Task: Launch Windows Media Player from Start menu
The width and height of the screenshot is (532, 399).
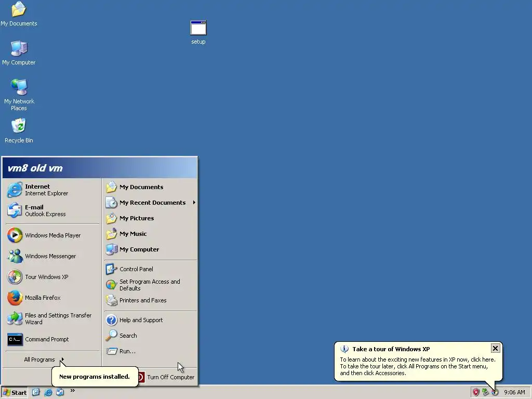Action: coord(52,235)
